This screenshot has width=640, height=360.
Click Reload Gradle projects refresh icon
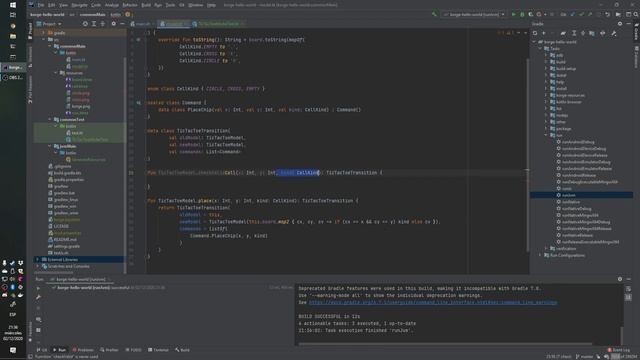pyautogui.click(x=535, y=33)
